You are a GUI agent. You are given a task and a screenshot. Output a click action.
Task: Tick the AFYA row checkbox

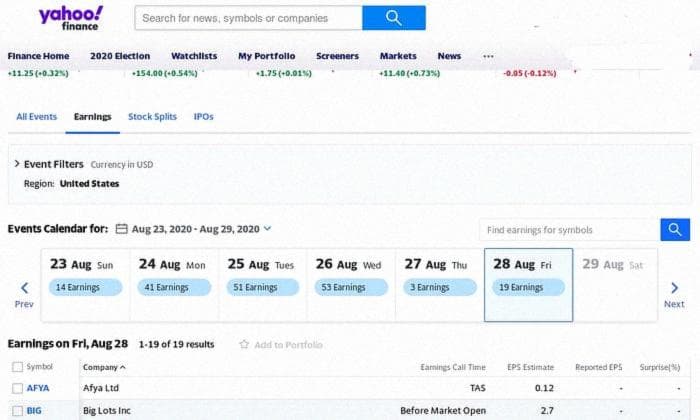(17, 388)
